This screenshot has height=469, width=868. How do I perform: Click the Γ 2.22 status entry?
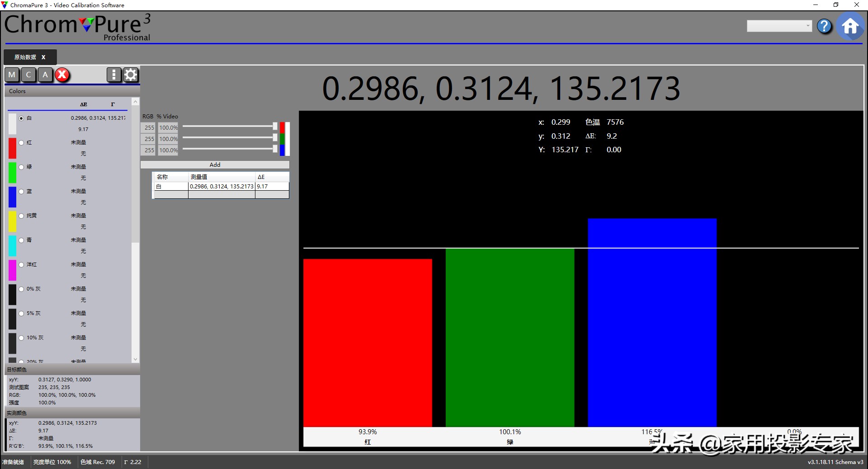(133, 462)
